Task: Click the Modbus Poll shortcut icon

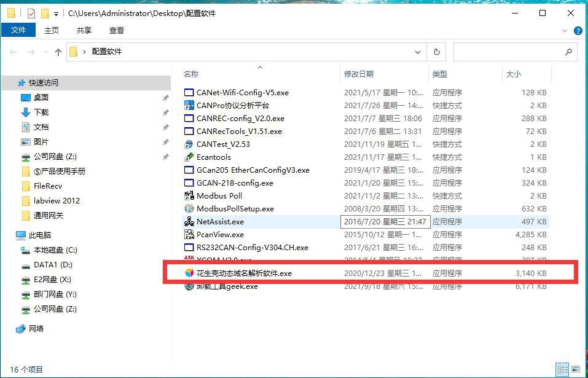Action: tap(189, 196)
